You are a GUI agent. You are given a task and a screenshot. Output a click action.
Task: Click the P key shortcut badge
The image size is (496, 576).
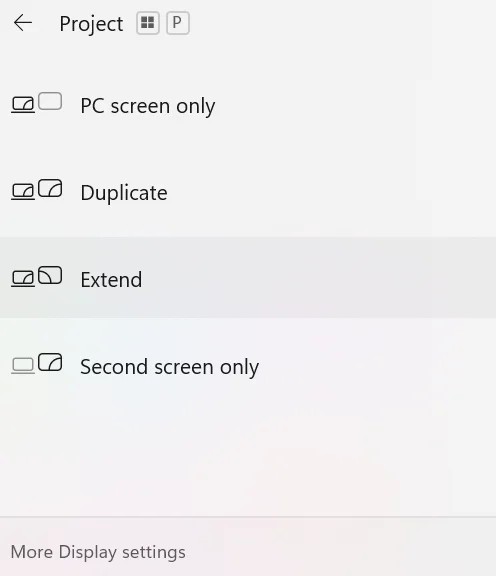pyautogui.click(x=178, y=23)
